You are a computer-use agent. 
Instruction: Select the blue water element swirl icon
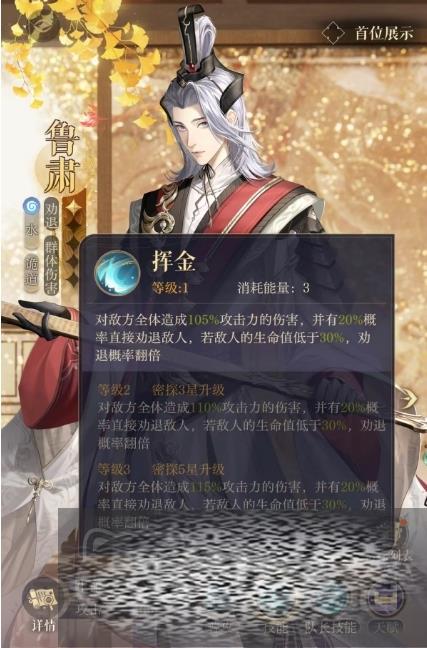click(31, 205)
